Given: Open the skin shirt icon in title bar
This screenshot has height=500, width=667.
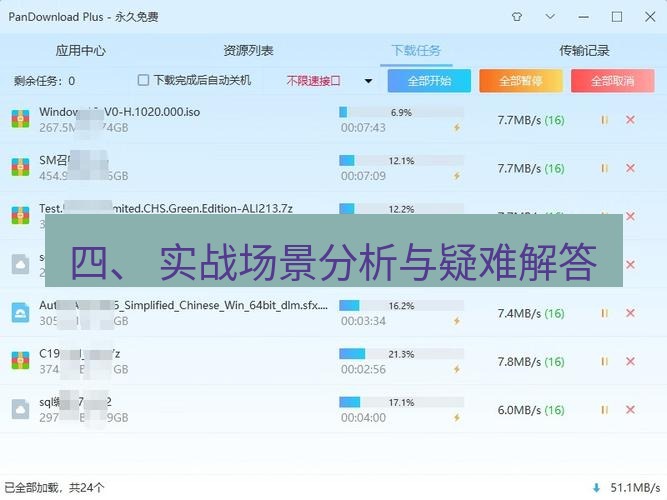Looking at the screenshot, I should (x=517, y=17).
